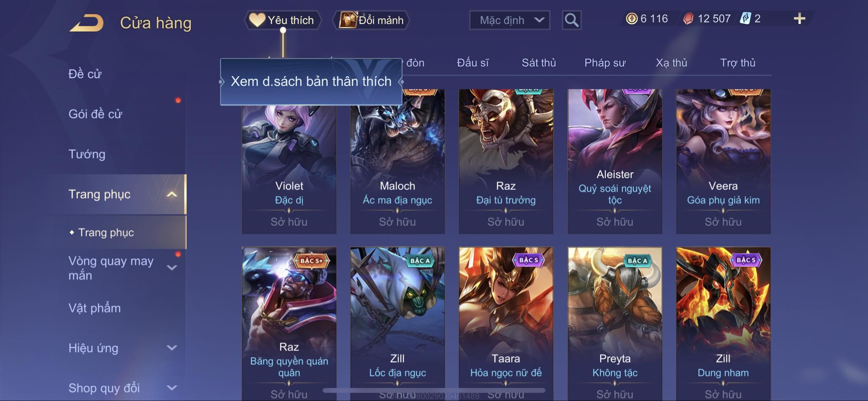Open Veera Góa phụ giả kim skin
Screen dimensions: 868x401
pyautogui.click(x=723, y=161)
